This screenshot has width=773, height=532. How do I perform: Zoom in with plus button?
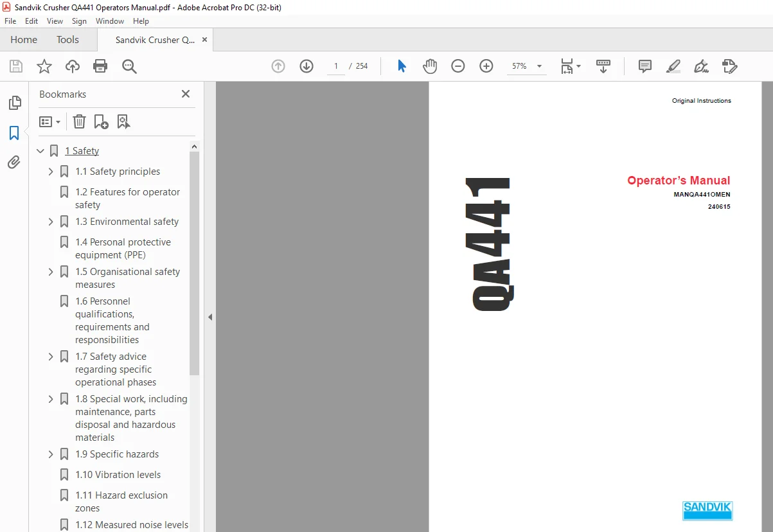click(486, 66)
